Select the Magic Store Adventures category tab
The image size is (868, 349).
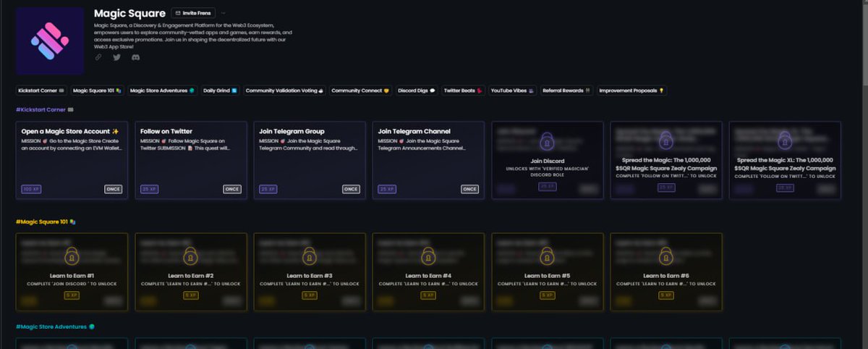[x=162, y=91]
